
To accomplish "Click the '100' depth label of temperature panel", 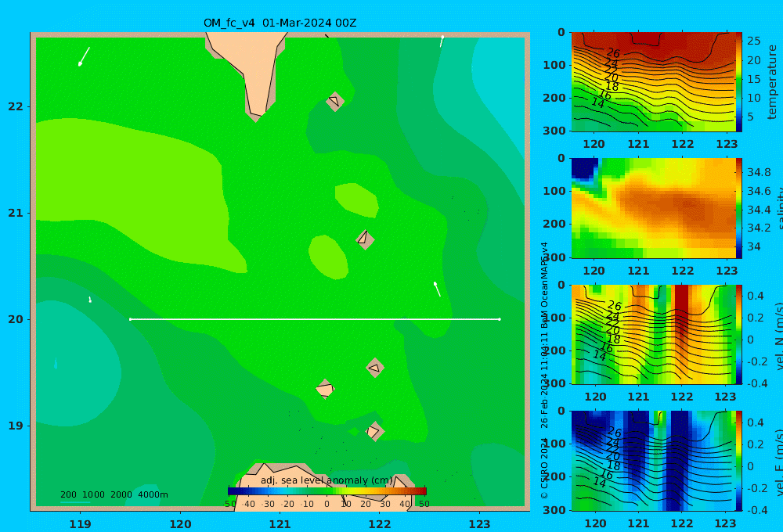I will pos(554,65).
